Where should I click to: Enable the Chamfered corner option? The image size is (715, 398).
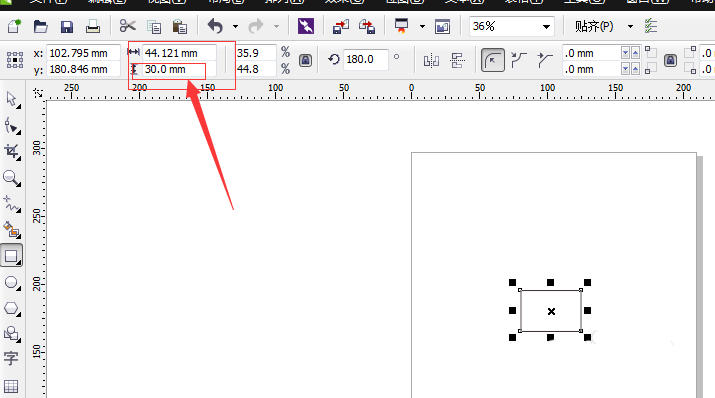coord(545,60)
